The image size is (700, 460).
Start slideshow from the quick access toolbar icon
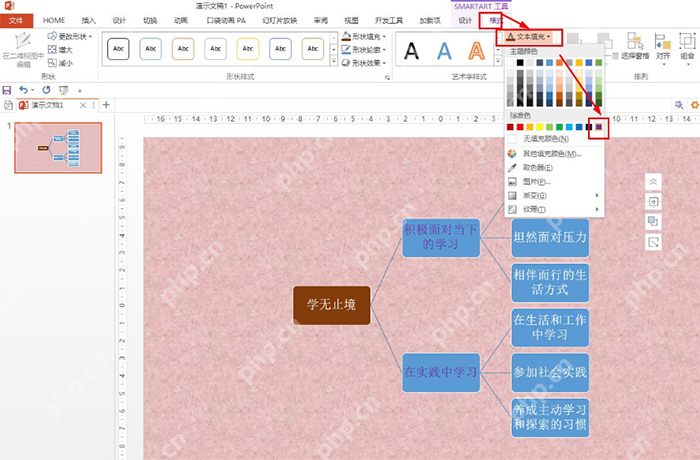pos(64,90)
